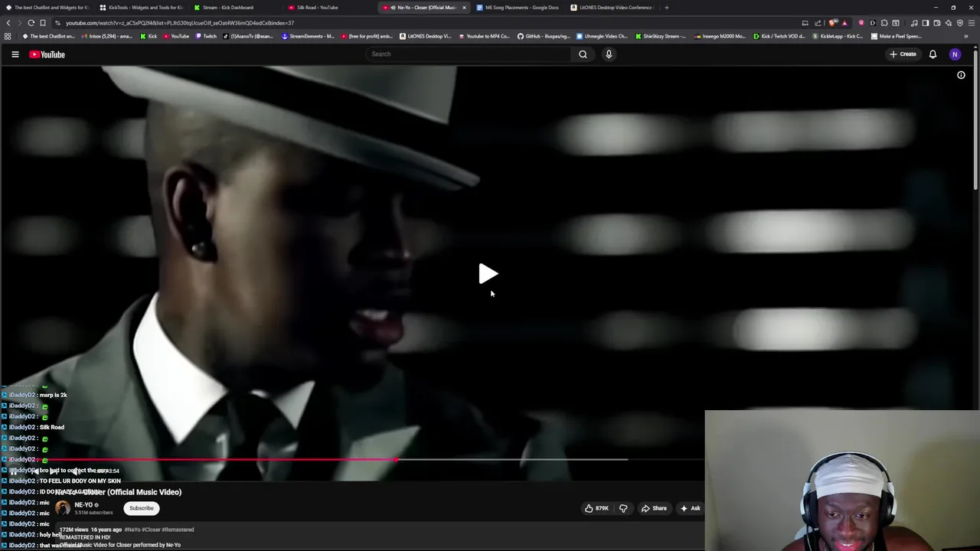Image resolution: width=980 pixels, height=551 pixels.
Task: Like the video with 879K likes
Action: click(x=596, y=508)
